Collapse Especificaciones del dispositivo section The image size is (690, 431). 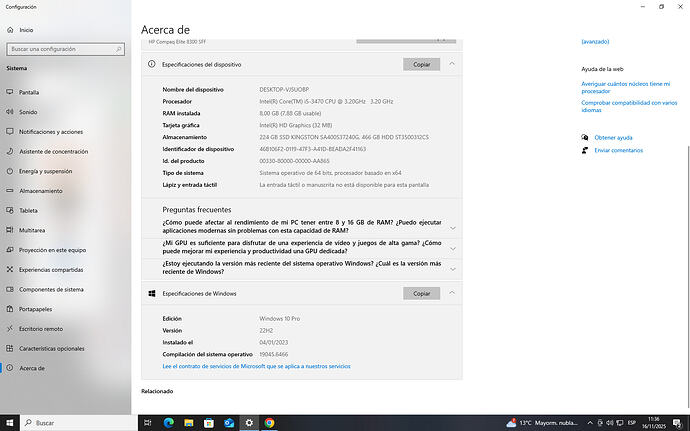click(452, 64)
